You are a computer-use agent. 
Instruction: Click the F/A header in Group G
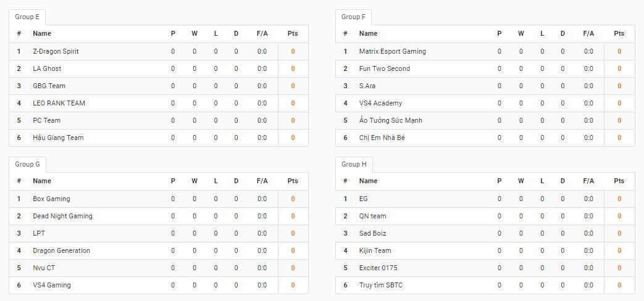(x=262, y=181)
